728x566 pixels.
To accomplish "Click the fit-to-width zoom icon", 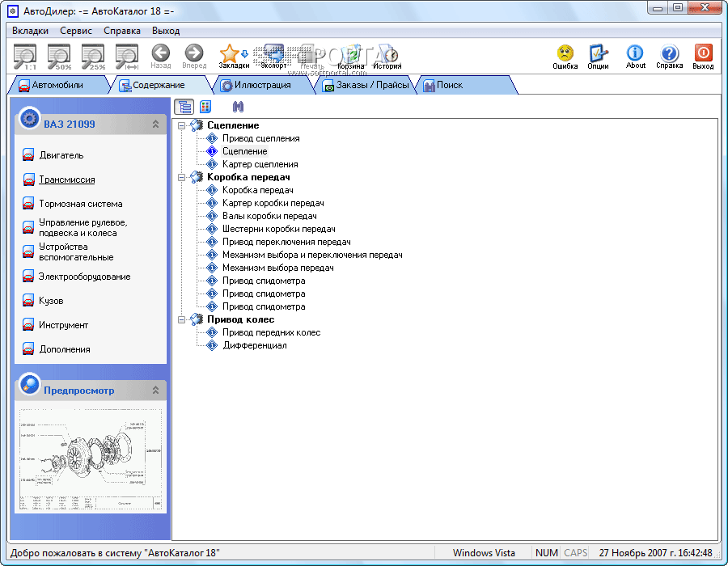I will (x=127, y=57).
